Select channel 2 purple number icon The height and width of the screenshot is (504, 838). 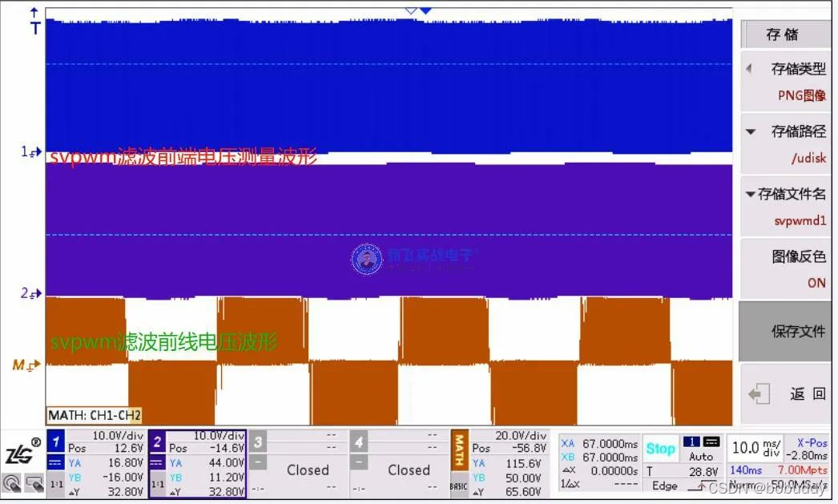click(x=156, y=442)
